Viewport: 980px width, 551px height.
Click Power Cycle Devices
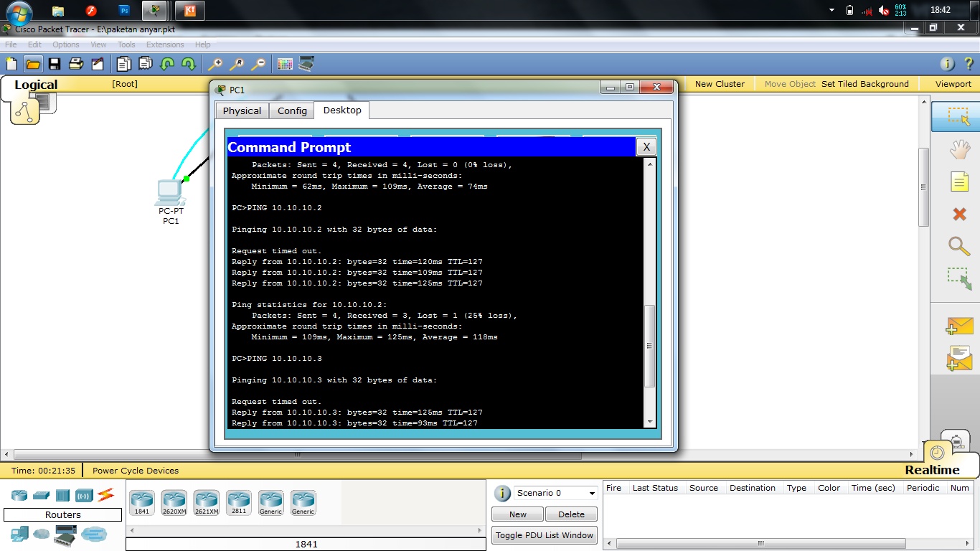(136, 471)
